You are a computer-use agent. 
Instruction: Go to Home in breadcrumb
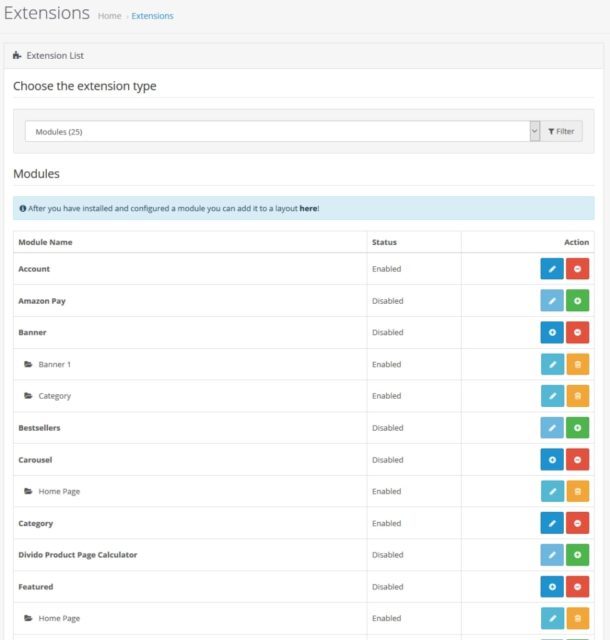[x=109, y=16]
